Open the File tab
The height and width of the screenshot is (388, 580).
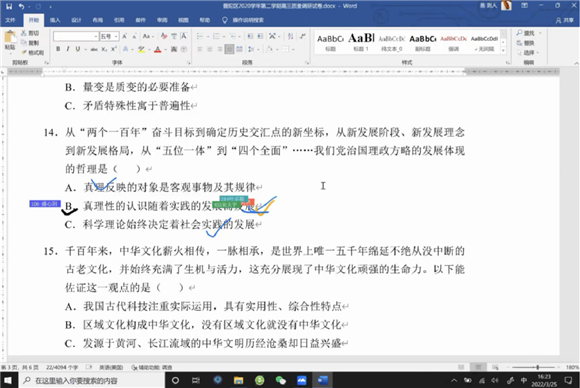click(x=10, y=20)
